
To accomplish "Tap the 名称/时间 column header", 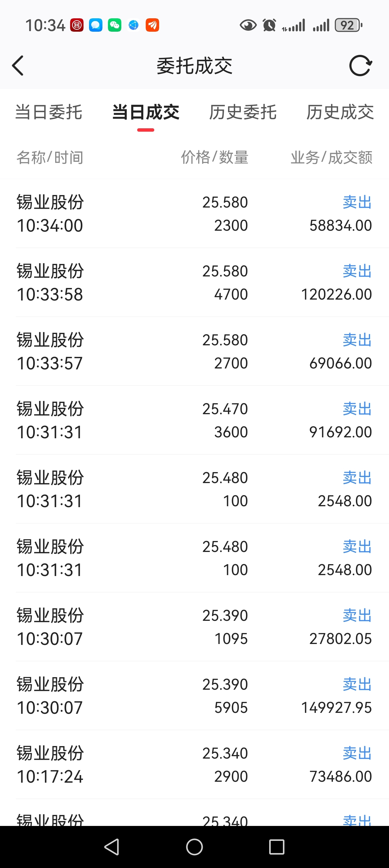I will (50, 157).
